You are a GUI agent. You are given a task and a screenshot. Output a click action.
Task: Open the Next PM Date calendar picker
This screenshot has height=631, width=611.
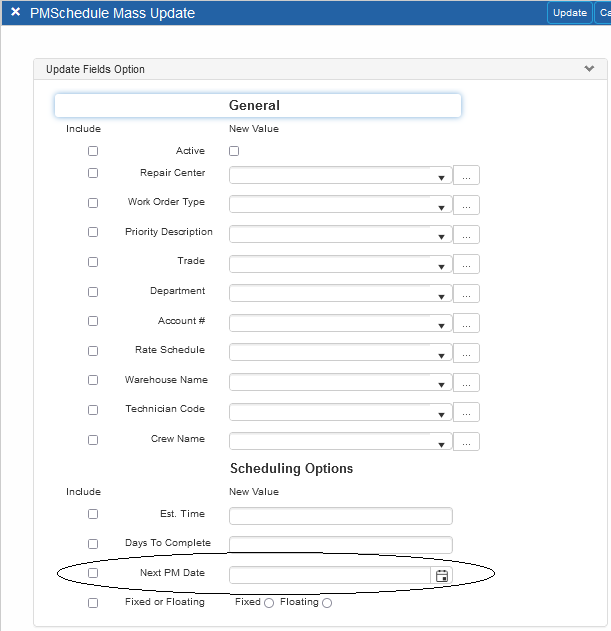[x=442, y=575]
